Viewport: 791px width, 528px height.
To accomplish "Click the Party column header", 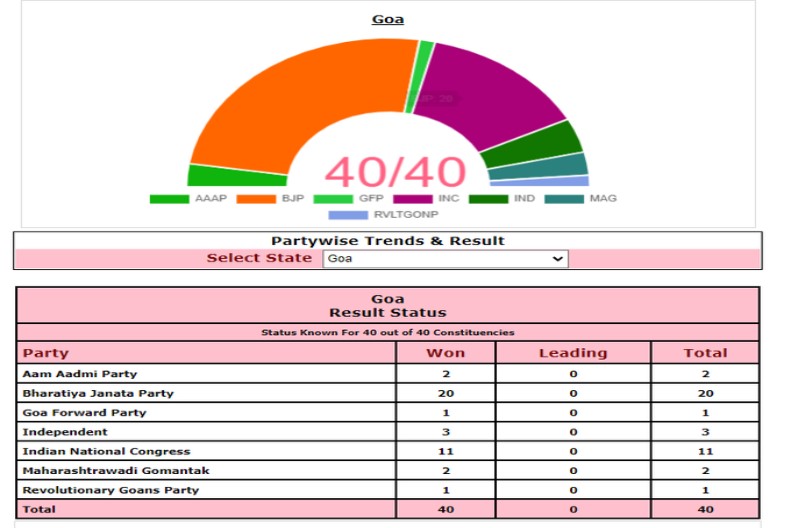I will click(x=46, y=353).
